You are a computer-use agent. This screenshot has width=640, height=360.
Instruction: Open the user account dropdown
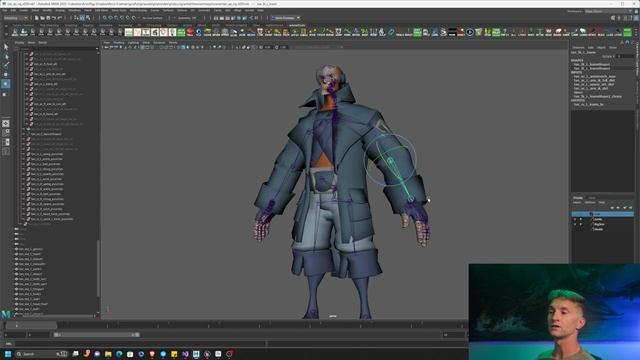click(286, 18)
